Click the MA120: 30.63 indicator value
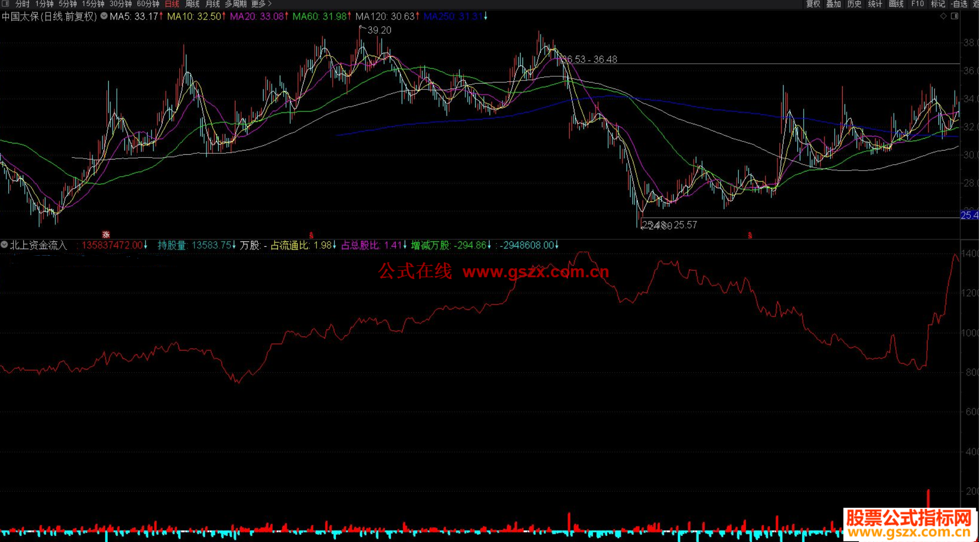Image resolution: width=980 pixels, height=542 pixels. click(388, 16)
